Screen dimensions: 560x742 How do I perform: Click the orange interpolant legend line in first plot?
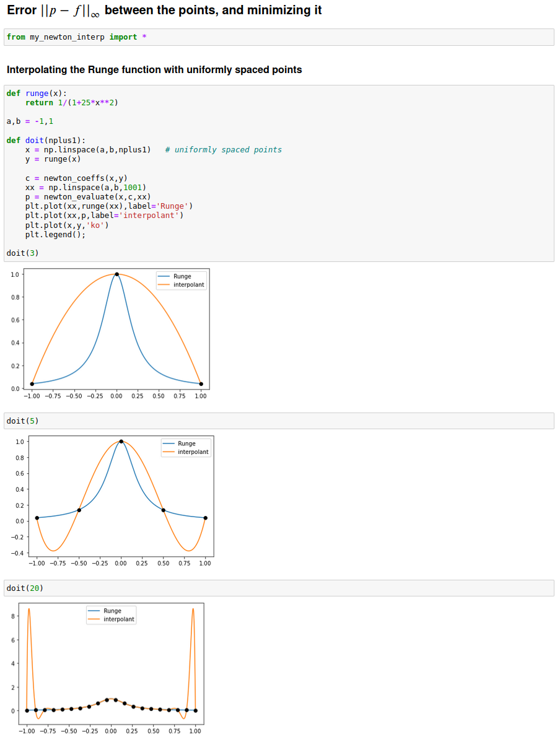tap(164, 285)
